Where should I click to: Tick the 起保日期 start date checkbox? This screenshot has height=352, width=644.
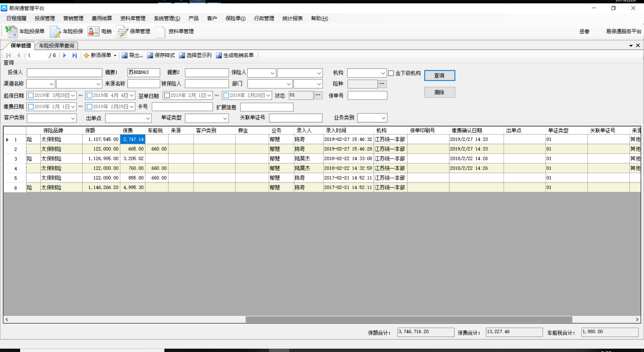(31, 96)
